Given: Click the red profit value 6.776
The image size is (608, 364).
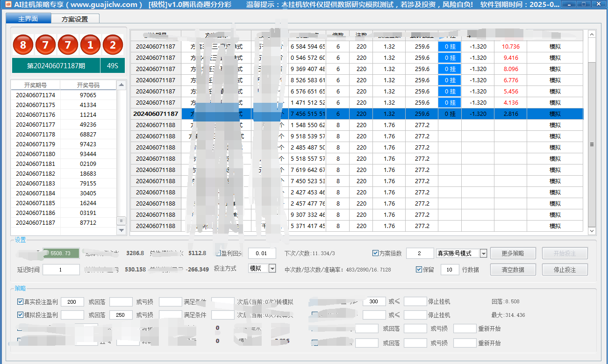Looking at the screenshot, I should point(510,80).
